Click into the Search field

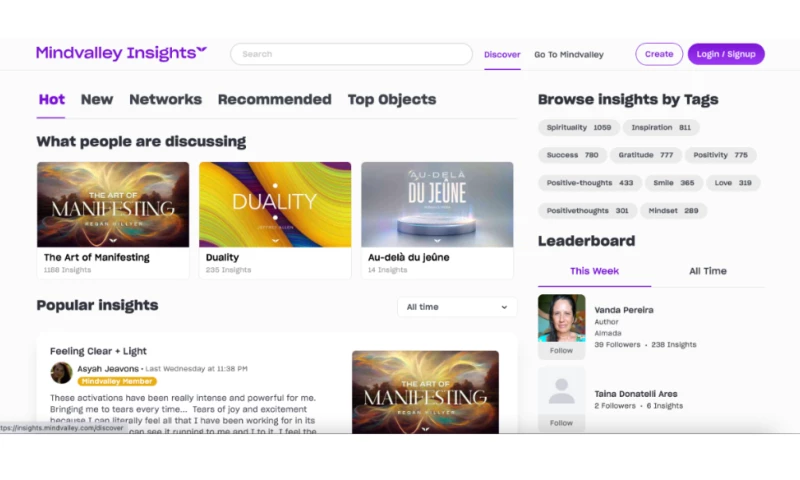[x=351, y=54]
